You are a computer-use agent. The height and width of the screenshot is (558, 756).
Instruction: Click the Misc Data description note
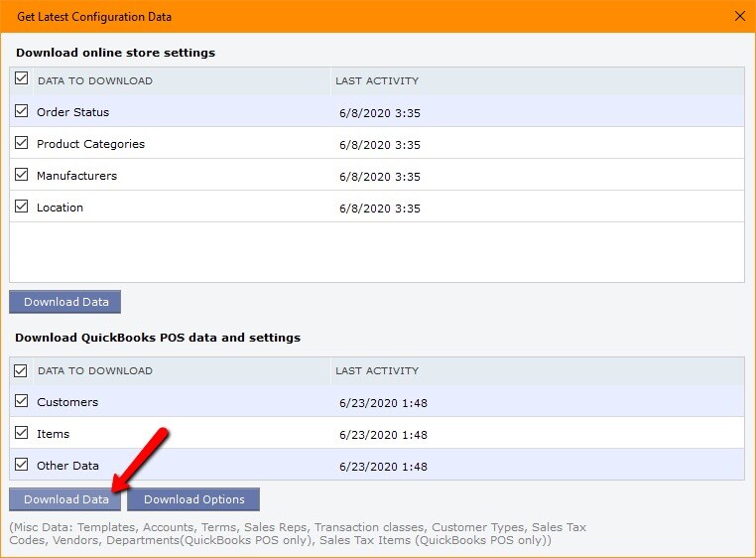[x=298, y=534]
